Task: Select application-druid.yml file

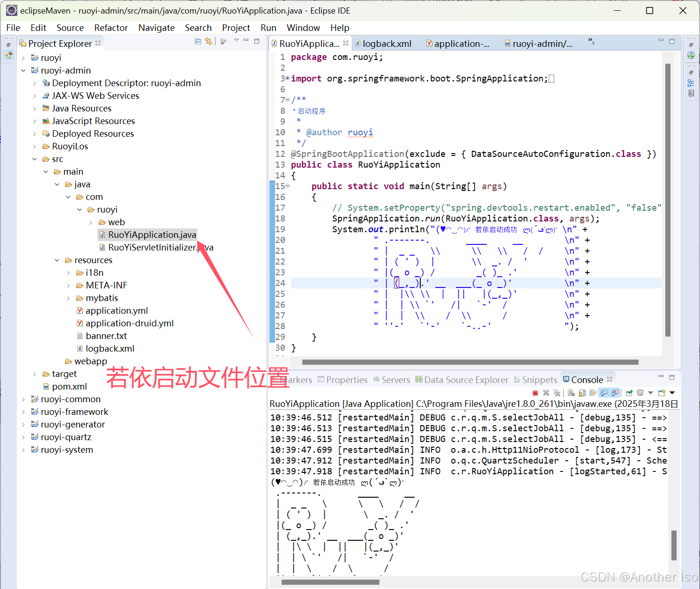Action: tap(125, 323)
